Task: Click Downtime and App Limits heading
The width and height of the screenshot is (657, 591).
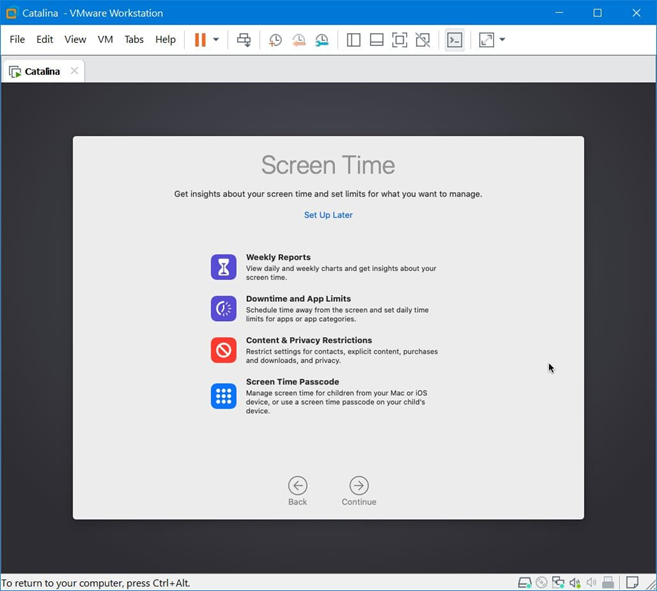Action: coord(298,299)
